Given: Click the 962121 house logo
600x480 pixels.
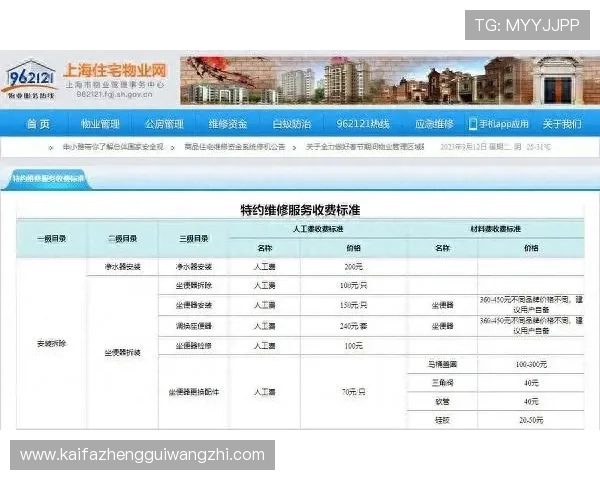Looking at the screenshot, I should 31,79.
